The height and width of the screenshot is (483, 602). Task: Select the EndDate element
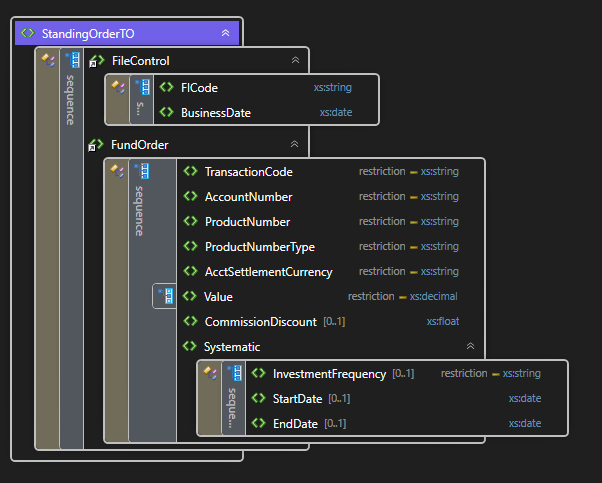pyautogui.click(x=295, y=424)
